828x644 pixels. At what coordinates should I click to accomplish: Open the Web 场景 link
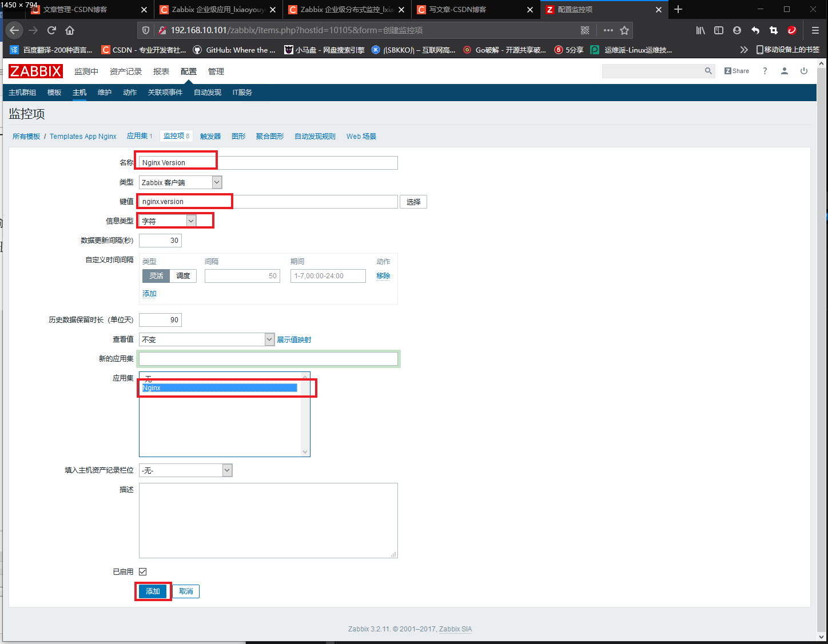(x=361, y=137)
